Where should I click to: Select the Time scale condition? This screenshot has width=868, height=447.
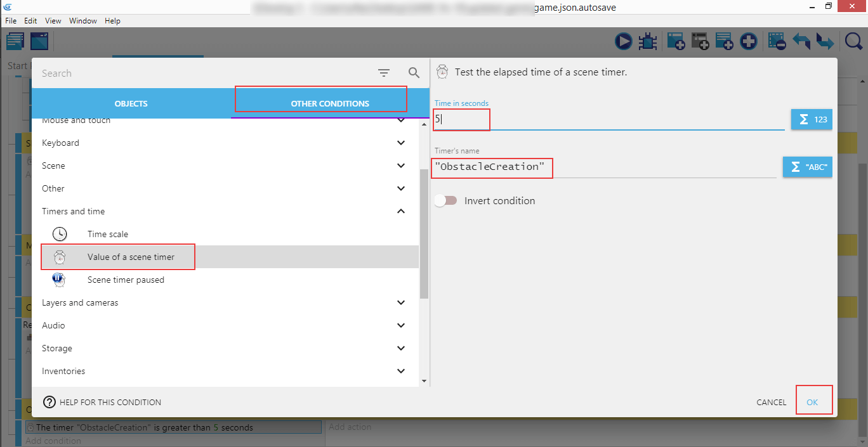pos(108,234)
